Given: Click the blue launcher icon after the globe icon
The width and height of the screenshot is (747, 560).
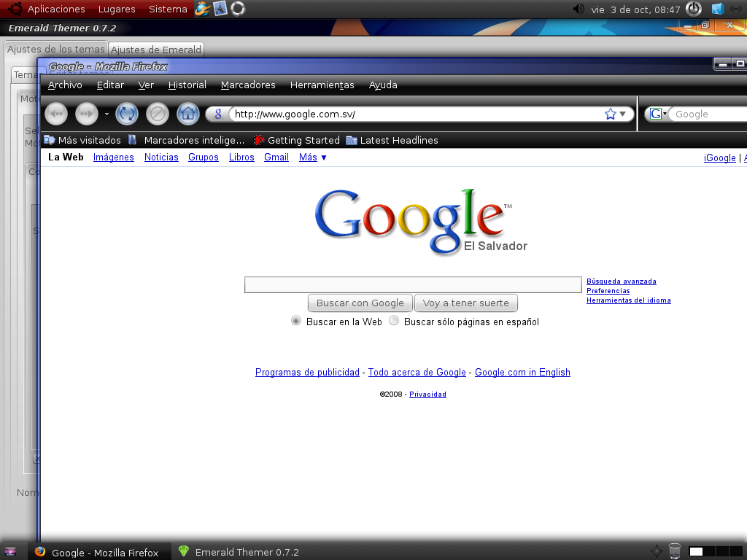Looking at the screenshot, I should (220, 9).
